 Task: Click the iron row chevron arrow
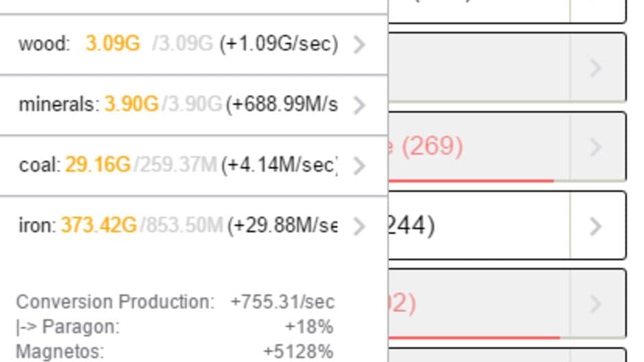click(x=359, y=225)
